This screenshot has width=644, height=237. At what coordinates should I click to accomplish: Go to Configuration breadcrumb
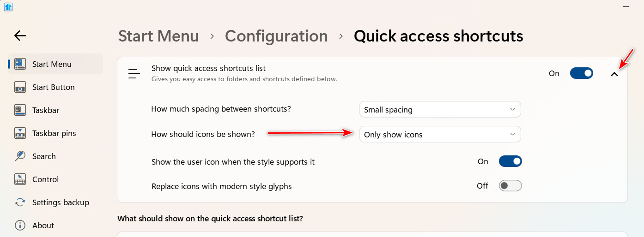point(276,36)
